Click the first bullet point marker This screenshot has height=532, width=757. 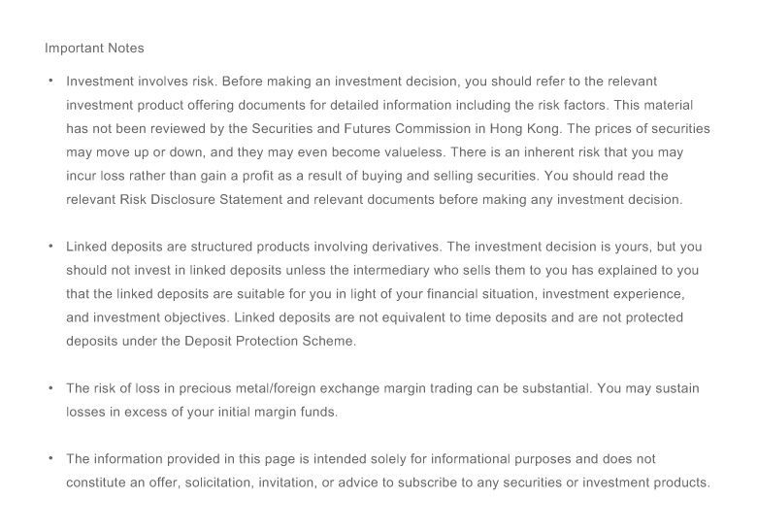tap(50, 81)
